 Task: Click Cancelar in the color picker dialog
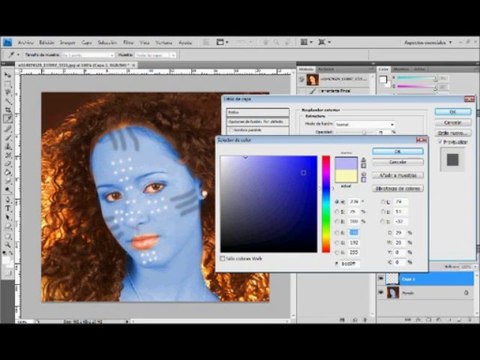398,162
